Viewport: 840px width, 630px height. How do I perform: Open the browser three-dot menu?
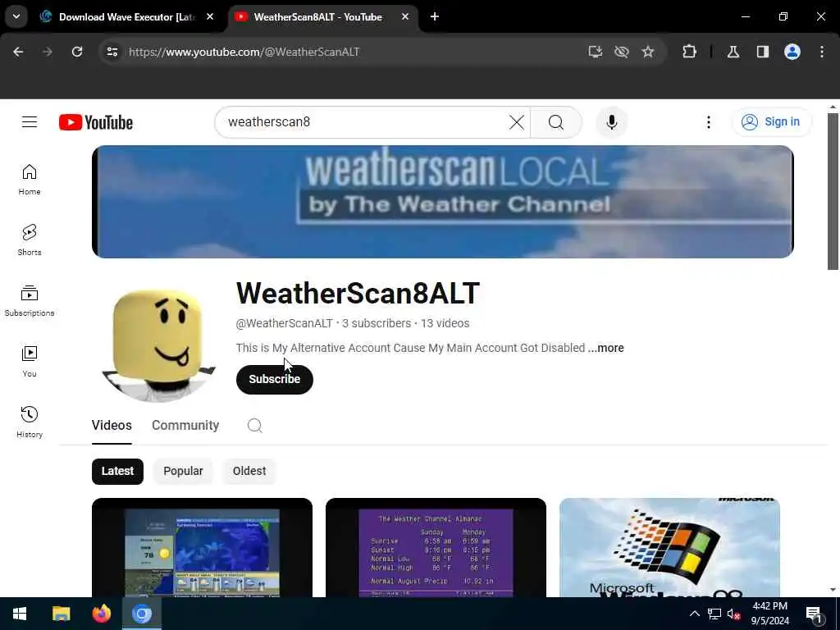pos(822,52)
